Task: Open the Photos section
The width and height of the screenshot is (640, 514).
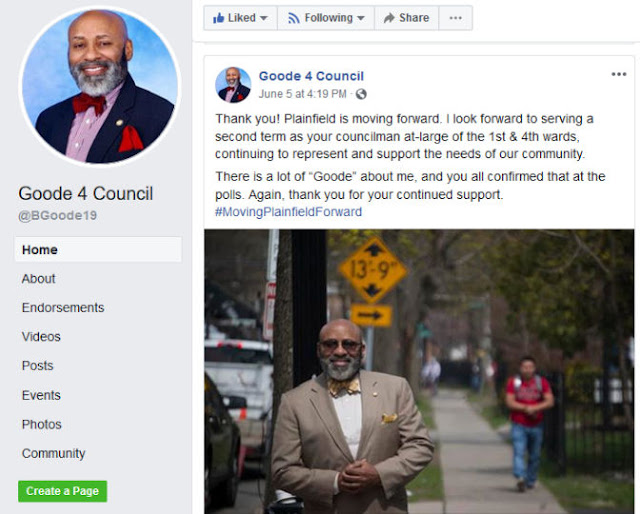Action: click(42, 425)
